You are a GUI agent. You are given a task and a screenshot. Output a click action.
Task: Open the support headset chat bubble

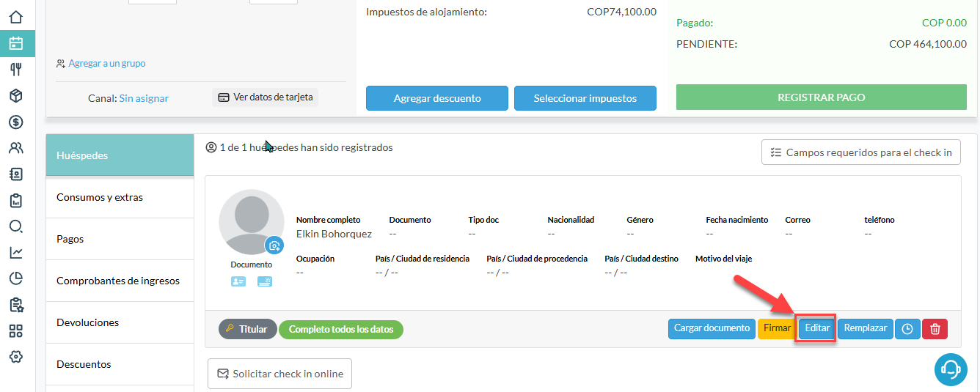951,369
